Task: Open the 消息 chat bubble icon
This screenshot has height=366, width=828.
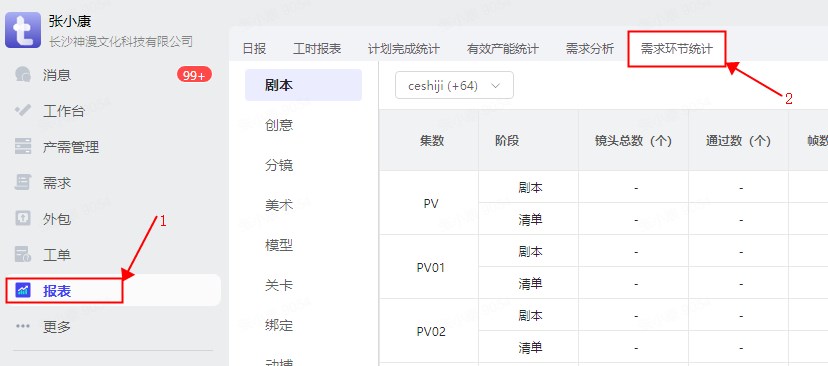Action: pos(23,75)
